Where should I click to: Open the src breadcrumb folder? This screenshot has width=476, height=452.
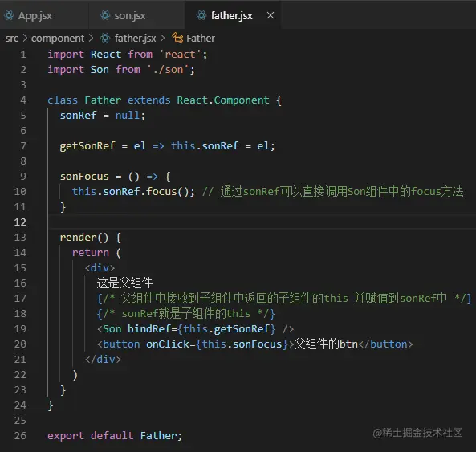click(12, 39)
